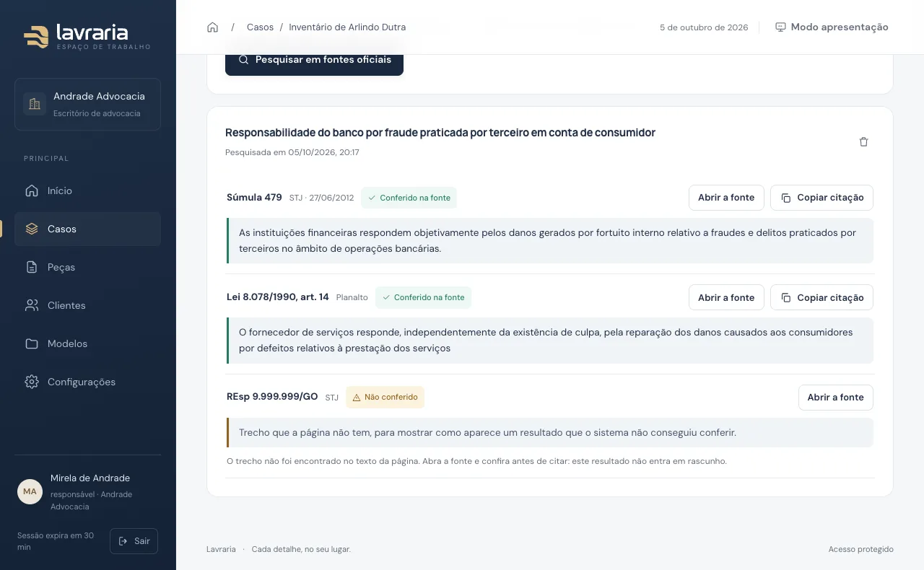Click the Pesquisada em 05/10/2026 timestamp

pos(292,153)
